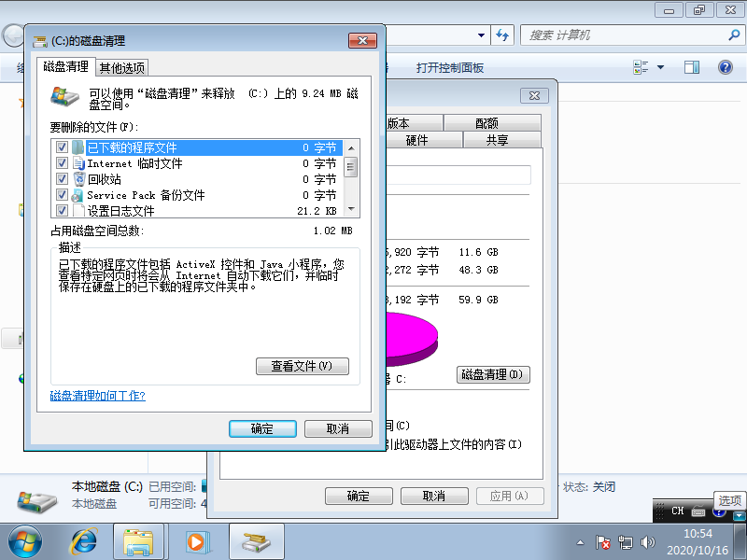Open Windows Media Player in taskbar

click(x=197, y=540)
